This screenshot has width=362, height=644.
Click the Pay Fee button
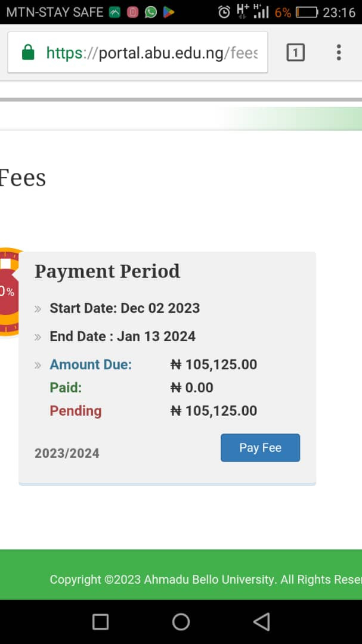[x=260, y=448]
